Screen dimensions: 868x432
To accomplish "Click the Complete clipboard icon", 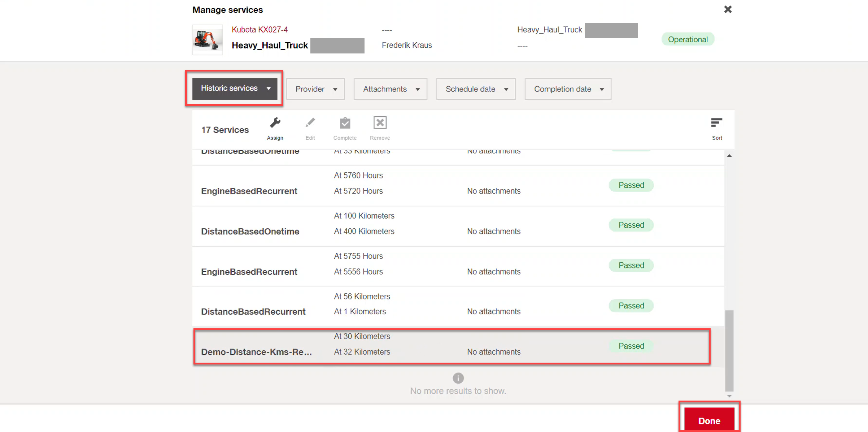I will coord(345,123).
